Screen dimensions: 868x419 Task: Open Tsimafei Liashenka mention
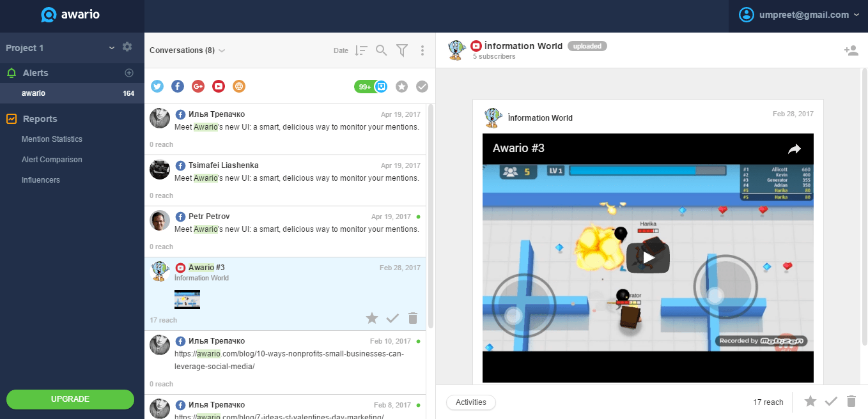[x=285, y=181]
